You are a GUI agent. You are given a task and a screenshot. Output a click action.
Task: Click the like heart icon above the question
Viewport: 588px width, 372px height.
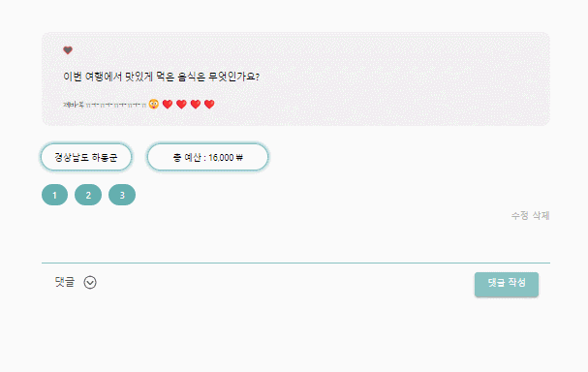tap(68, 50)
